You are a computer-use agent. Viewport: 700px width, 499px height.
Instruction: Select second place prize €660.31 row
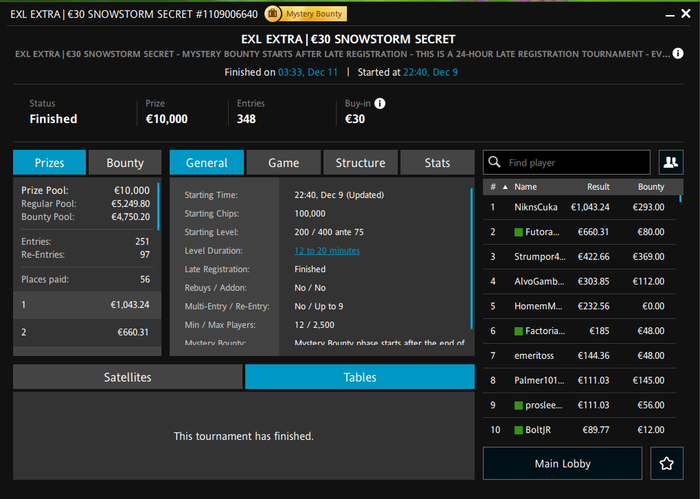87,333
